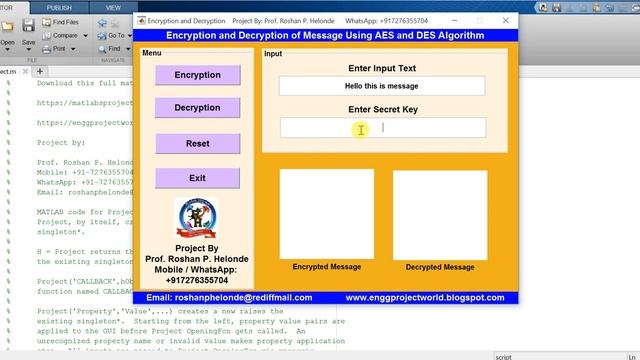This screenshot has height=360, width=640.
Task: Switch to the VIEW ribbon tab
Action: 113,8
